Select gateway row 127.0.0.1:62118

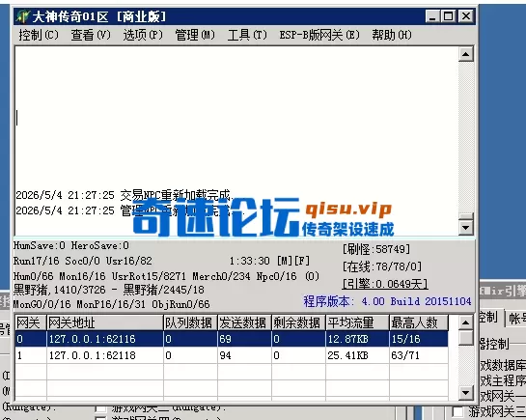[232, 355]
